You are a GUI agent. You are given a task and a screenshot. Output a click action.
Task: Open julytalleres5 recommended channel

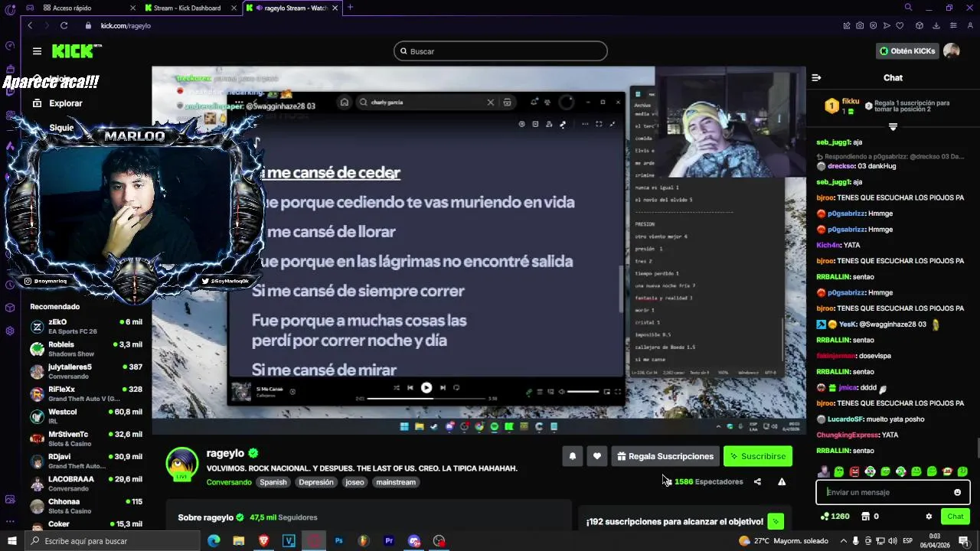pos(87,371)
